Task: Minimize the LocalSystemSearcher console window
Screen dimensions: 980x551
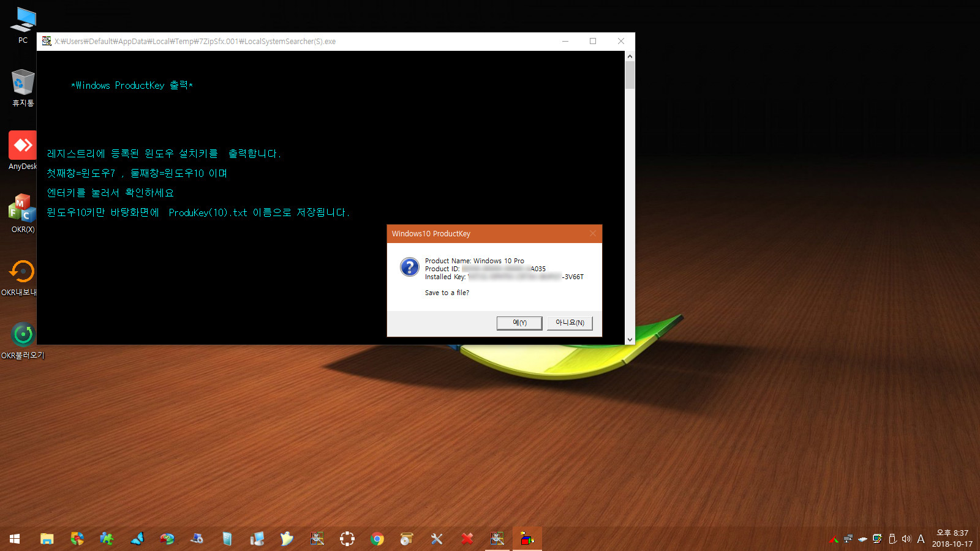Action: coord(565,41)
